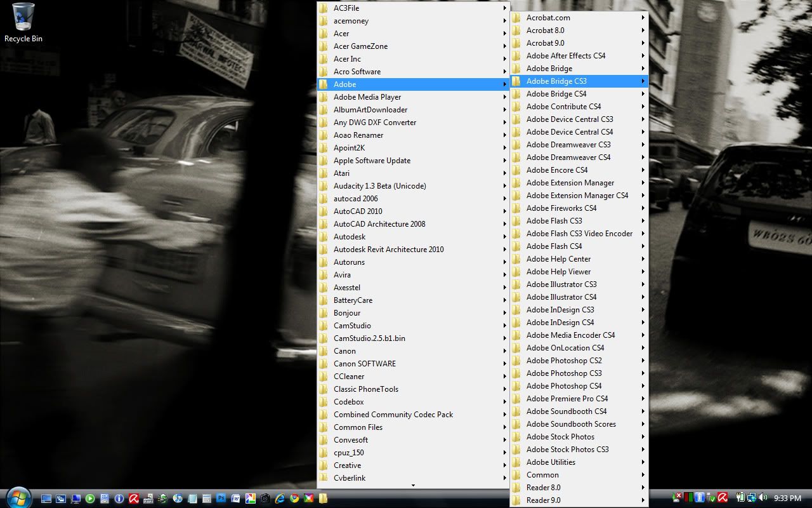Viewport: 812px width, 508px height.
Task: Click "Classic PhoneTools" entry
Action: (x=414, y=389)
